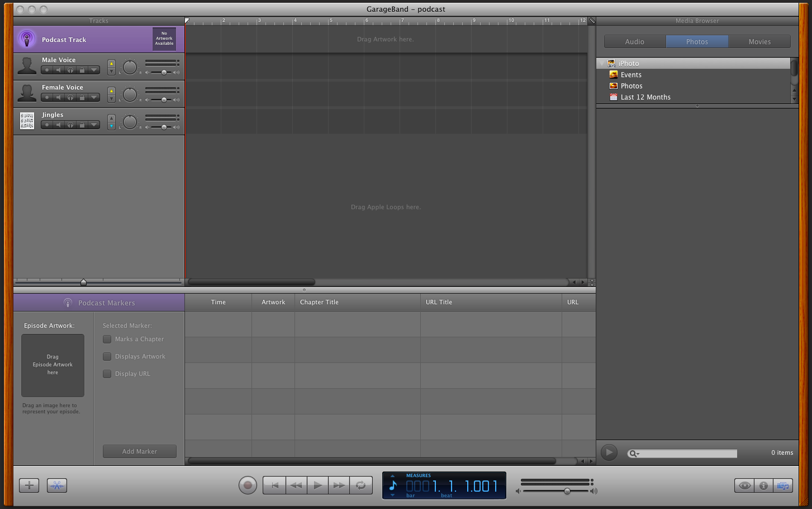Select Last 12 Months album

click(x=645, y=97)
